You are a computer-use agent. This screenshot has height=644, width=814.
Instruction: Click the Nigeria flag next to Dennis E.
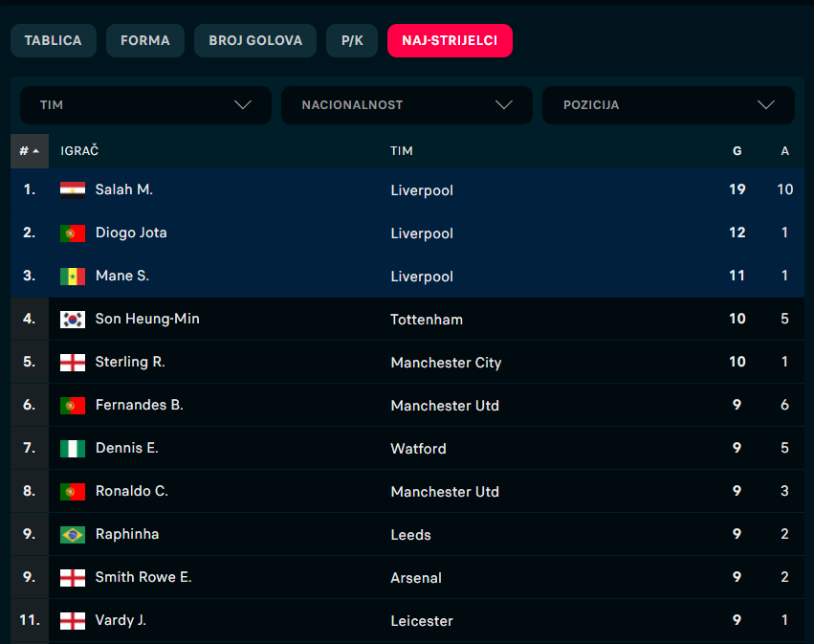click(x=73, y=449)
